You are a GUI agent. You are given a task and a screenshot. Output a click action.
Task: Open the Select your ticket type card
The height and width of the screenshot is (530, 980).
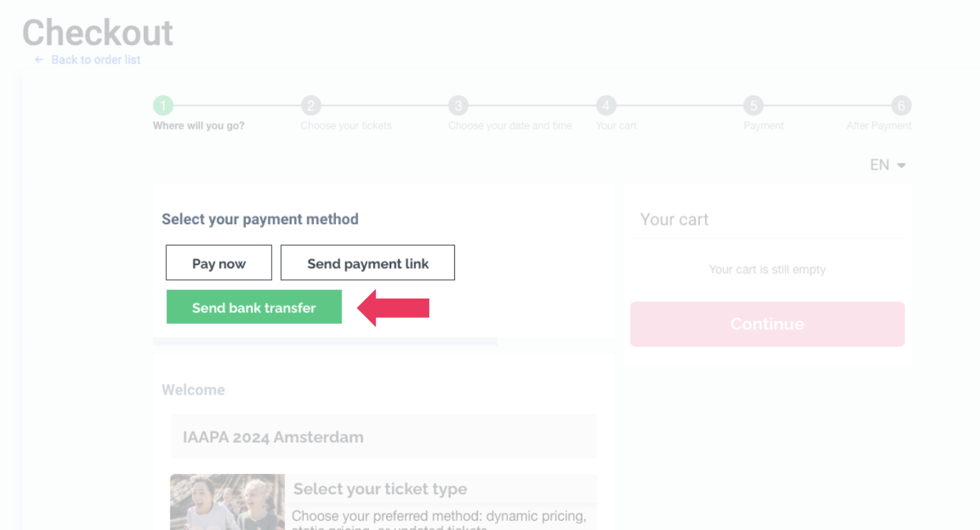point(441,501)
